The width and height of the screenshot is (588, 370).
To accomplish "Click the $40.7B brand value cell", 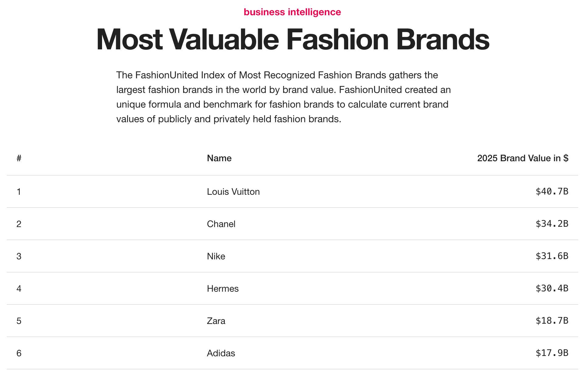I will click(x=552, y=191).
